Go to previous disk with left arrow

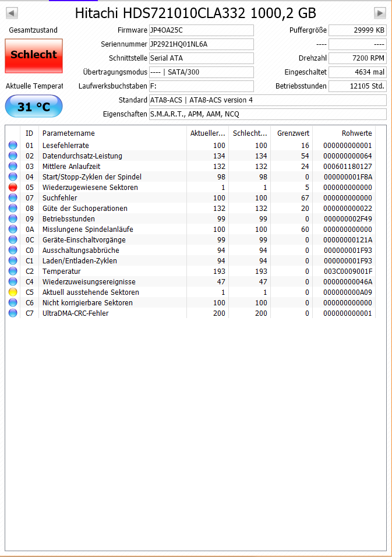tap(12, 13)
